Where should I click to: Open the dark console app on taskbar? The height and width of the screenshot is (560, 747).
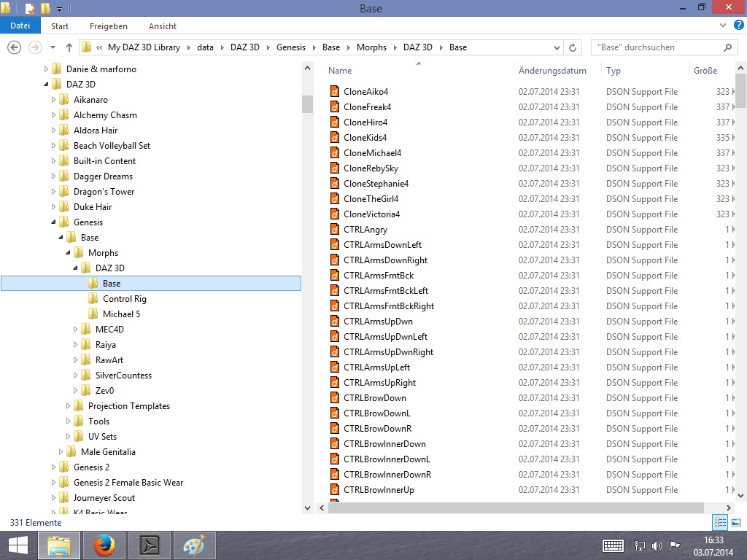point(150,545)
